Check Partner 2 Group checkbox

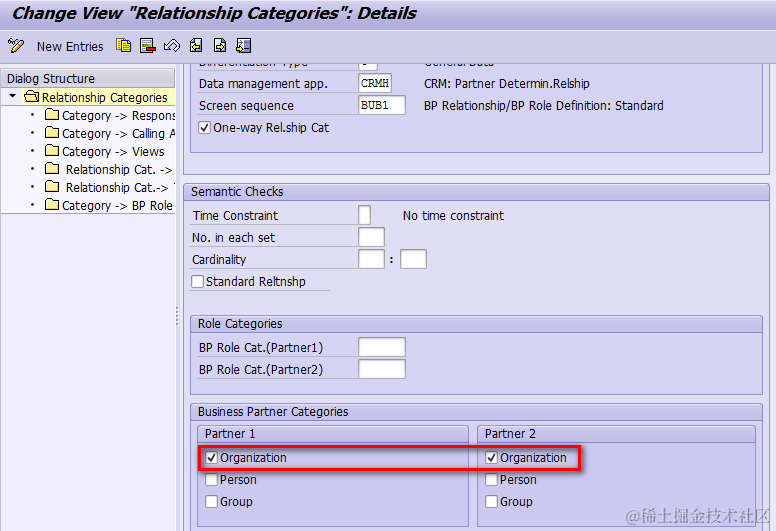coord(491,501)
